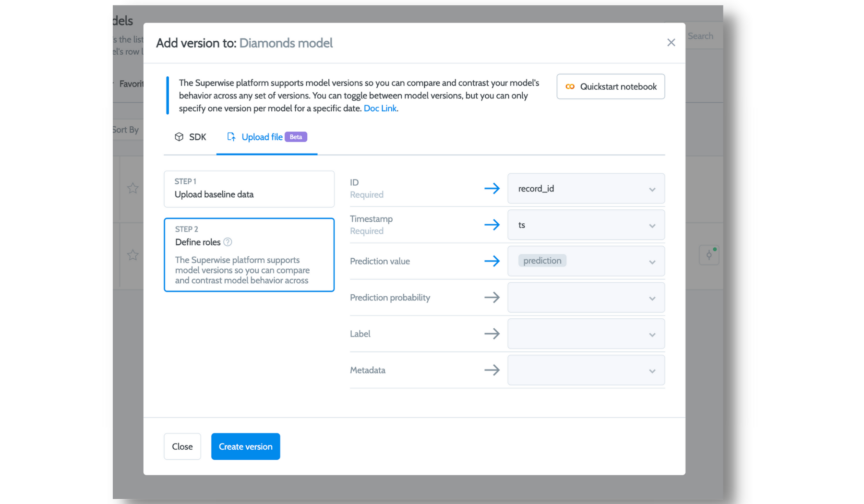Go to Step 1 Upload baseline data
This screenshot has height=504, width=864.
(249, 189)
